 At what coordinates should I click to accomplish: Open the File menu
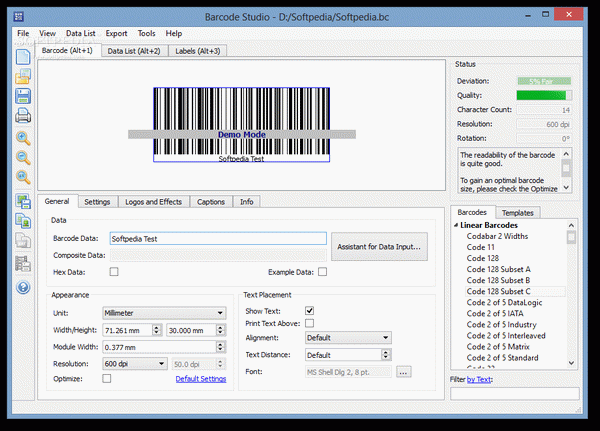click(x=23, y=33)
